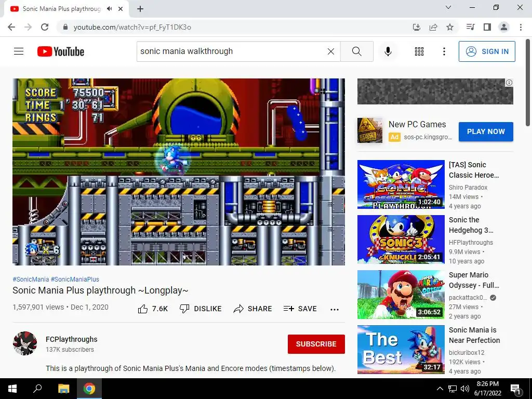
Task: Expand the Chrome tab search chevron
Action: 448,7
